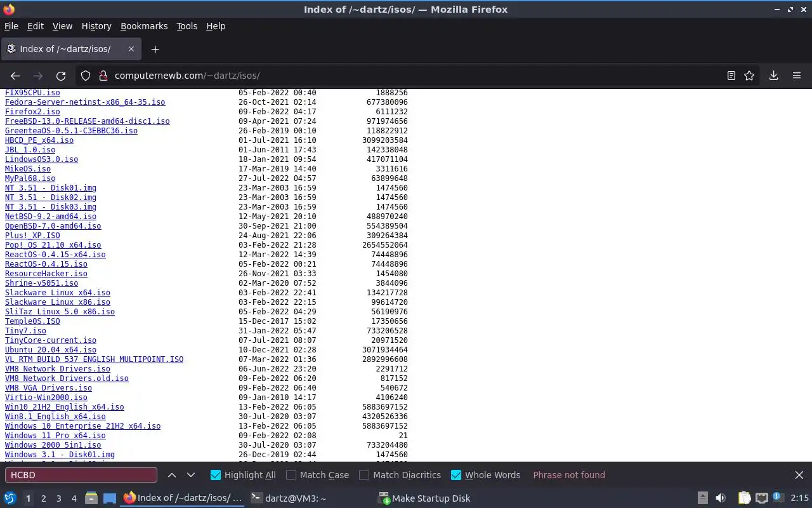Open the update notifier tray icon

pos(778,498)
